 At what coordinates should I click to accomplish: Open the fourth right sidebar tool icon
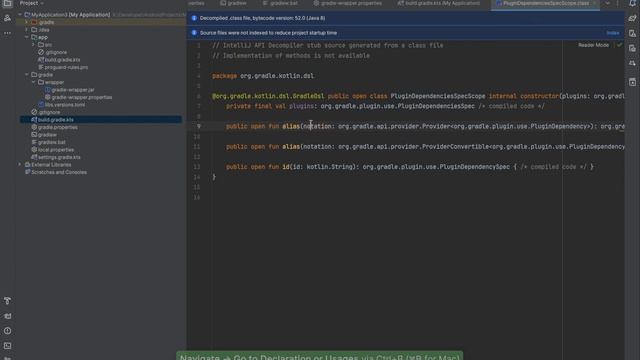coord(632,63)
